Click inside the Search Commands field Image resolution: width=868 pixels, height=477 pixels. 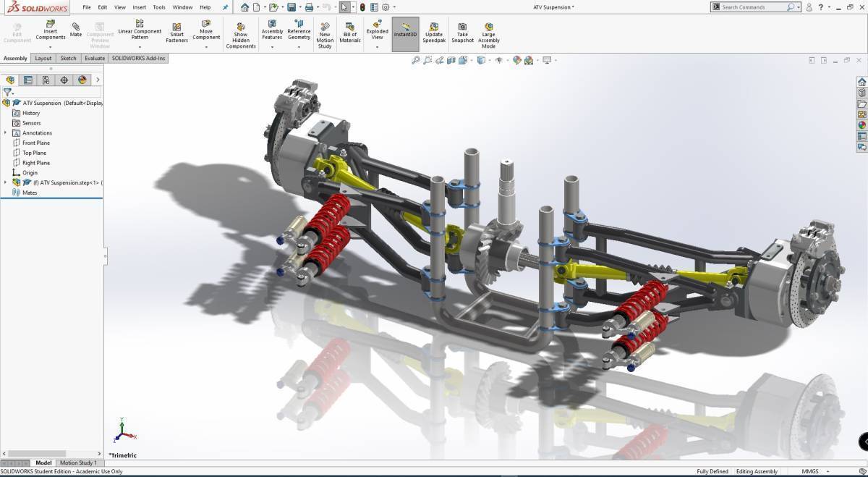(752, 7)
